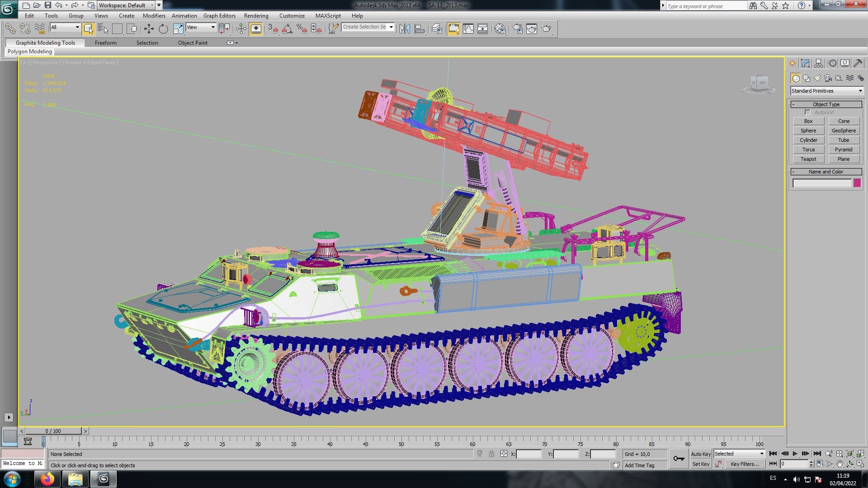The width and height of the screenshot is (868, 488).
Task: Click the Pan View hand icon
Action: click(840, 464)
